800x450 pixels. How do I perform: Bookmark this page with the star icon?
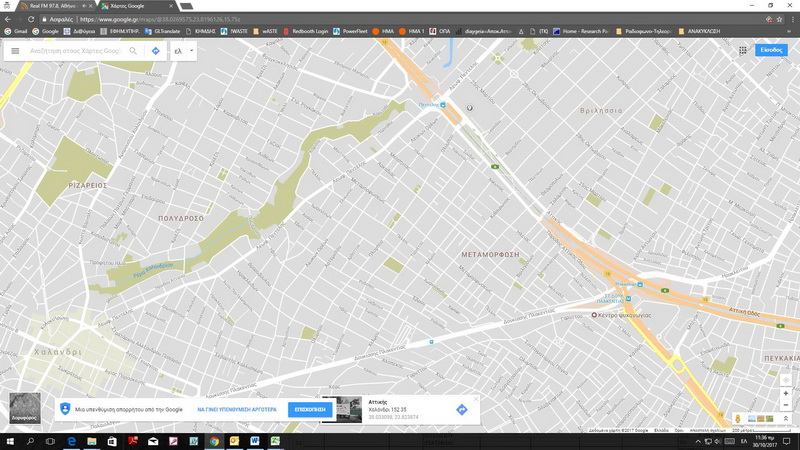779,19
